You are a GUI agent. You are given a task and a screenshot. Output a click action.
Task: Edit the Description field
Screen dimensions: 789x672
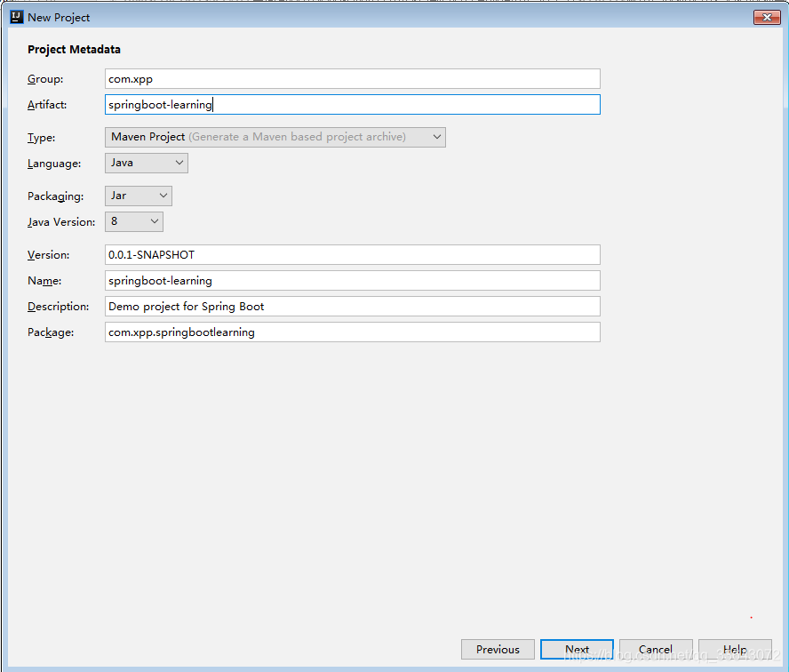pos(352,306)
